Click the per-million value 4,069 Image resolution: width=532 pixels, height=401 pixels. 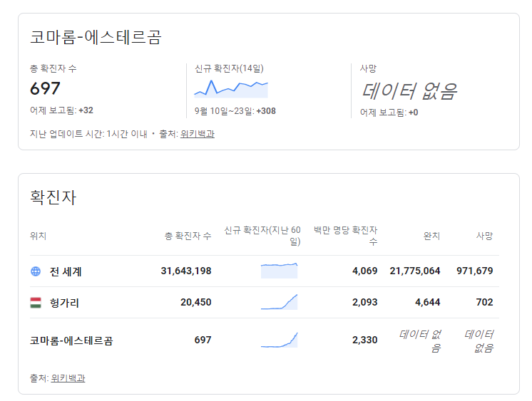[x=364, y=271]
